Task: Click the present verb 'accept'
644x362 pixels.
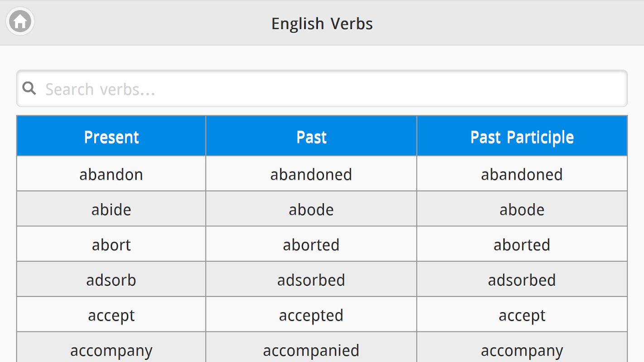Action: [111, 316]
